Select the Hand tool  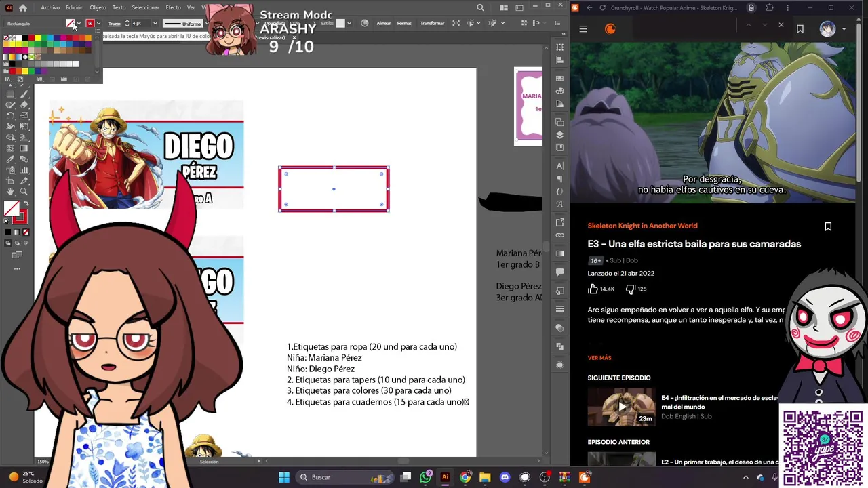(x=10, y=192)
